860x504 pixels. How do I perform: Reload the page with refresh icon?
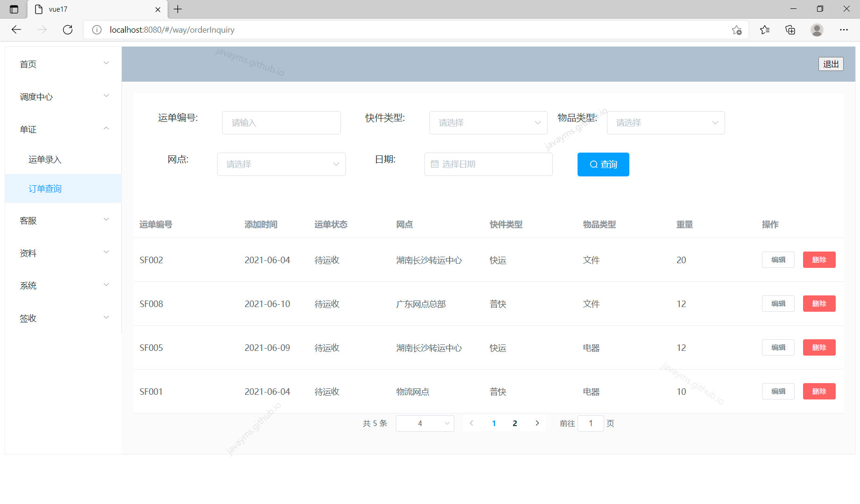68,30
